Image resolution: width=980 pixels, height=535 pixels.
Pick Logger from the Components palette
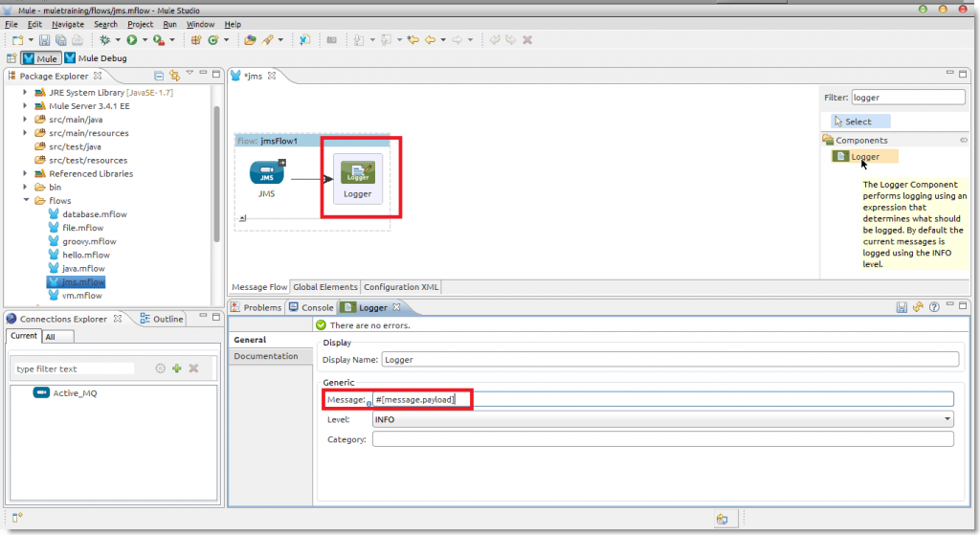pos(864,156)
